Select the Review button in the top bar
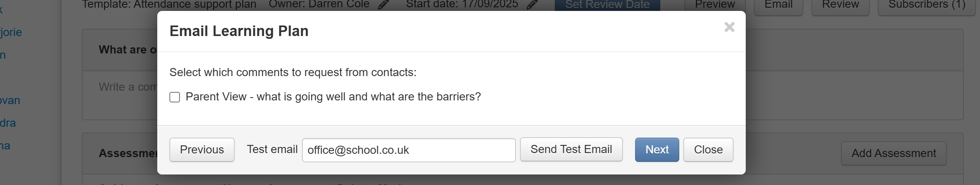980x185 pixels. click(x=840, y=6)
